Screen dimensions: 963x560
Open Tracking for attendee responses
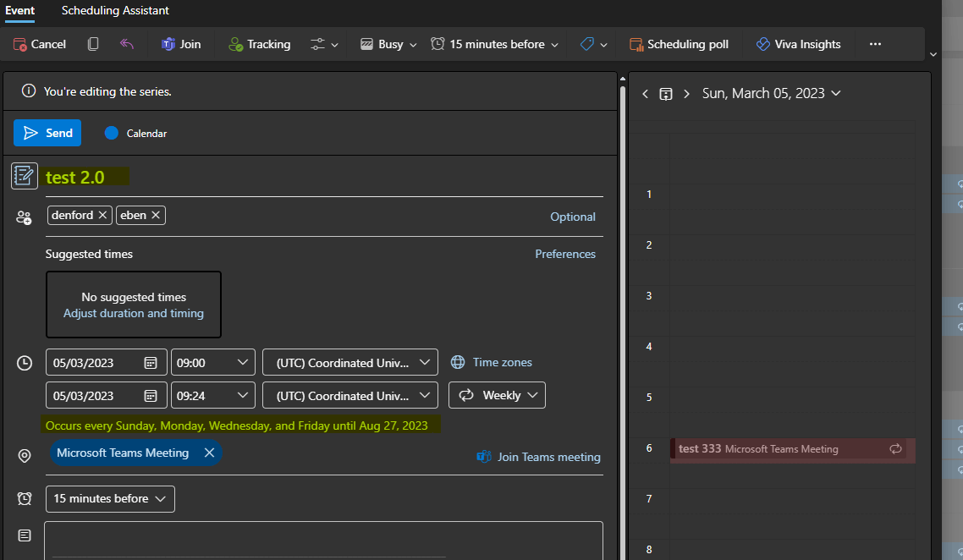point(259,44)
